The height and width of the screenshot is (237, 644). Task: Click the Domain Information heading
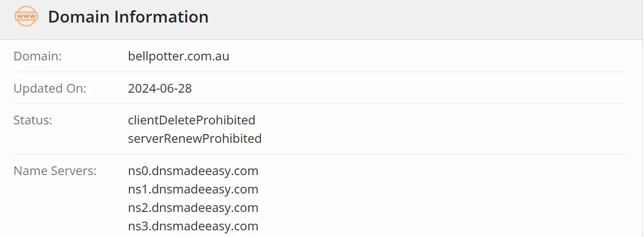click(128, 17)
